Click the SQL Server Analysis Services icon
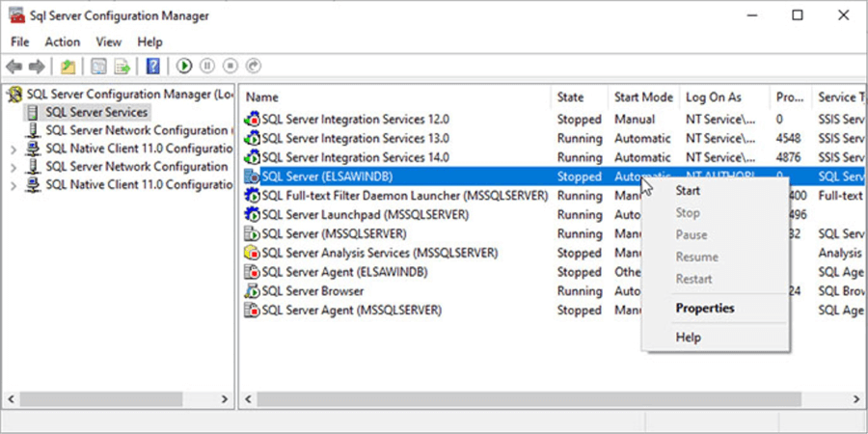The image size is (868, 434). click(252, 253)
